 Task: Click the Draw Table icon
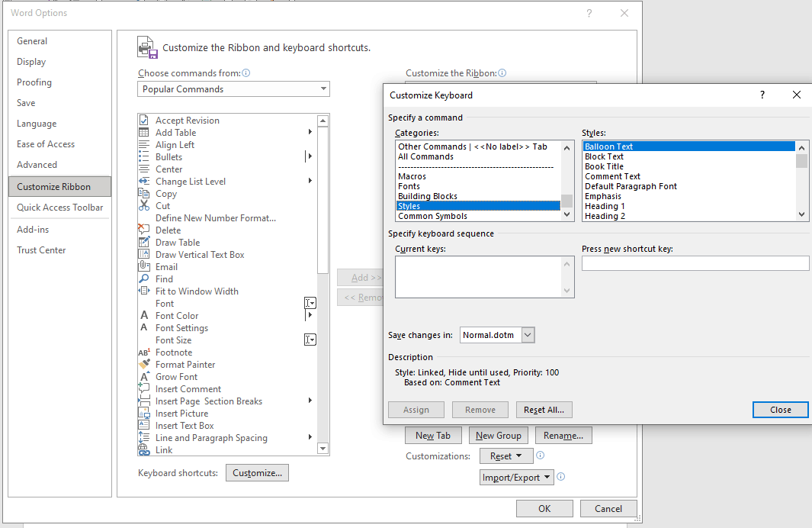click(x=144, y=242)
